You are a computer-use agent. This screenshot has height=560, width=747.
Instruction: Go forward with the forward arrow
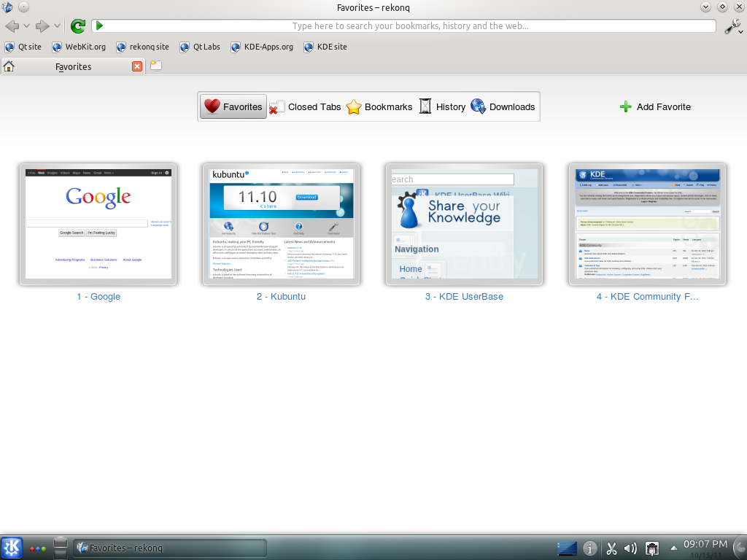(42, 26)
